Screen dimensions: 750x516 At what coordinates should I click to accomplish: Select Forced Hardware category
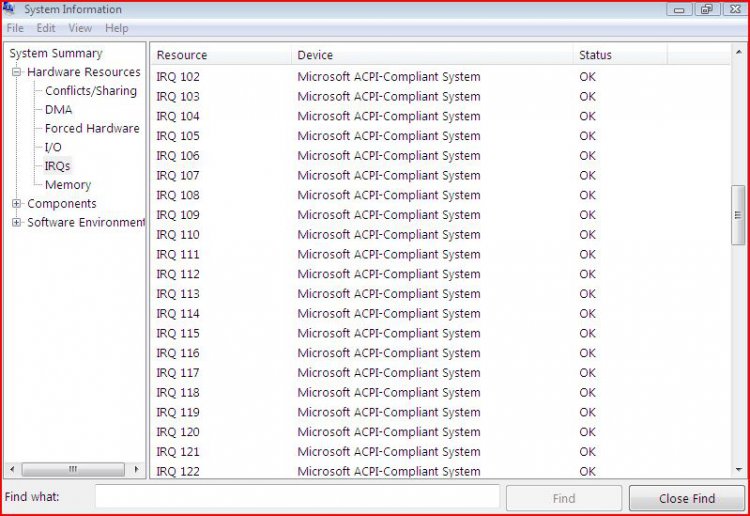pyautogui.click(x=92, y=128)
